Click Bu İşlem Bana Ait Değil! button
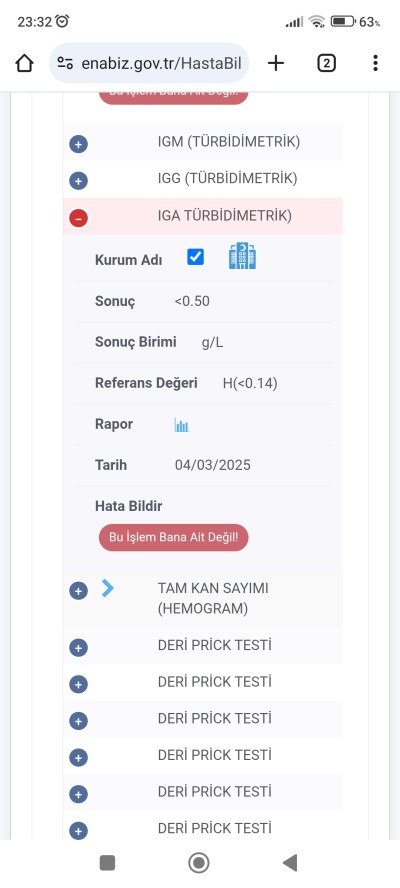The height and width of the screenshot is (888, 400). [x=173, y=537]
